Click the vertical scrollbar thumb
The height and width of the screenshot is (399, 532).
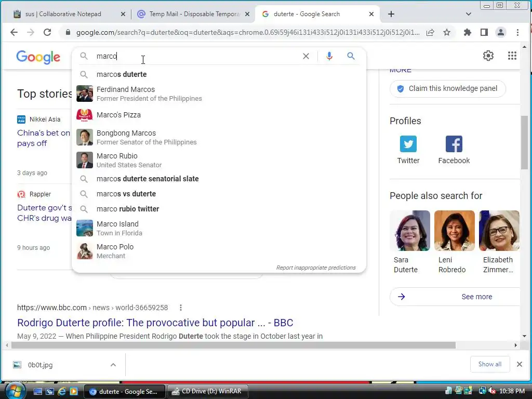pyautogui.click(x=524, y=142)
